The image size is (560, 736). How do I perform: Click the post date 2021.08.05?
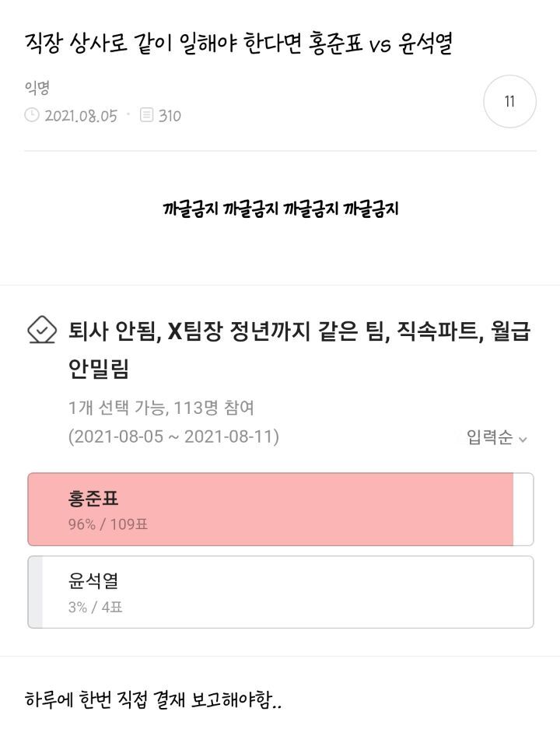click(81, 116)
